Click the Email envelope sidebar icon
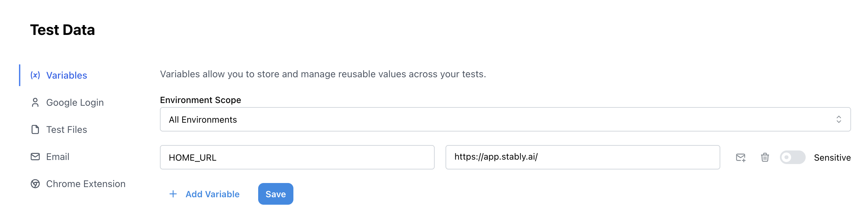Viewport: 868px width, 223px height. point(35,157)
